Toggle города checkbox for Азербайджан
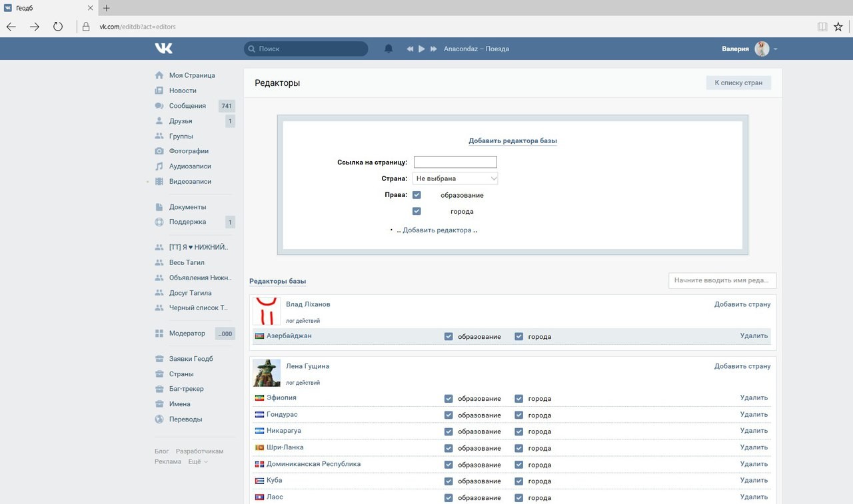This screenshot has width=853, height=504. (x=519, y=336)
